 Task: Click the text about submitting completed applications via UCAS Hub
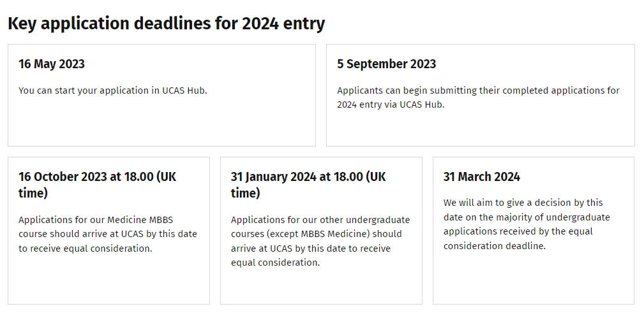479,98
